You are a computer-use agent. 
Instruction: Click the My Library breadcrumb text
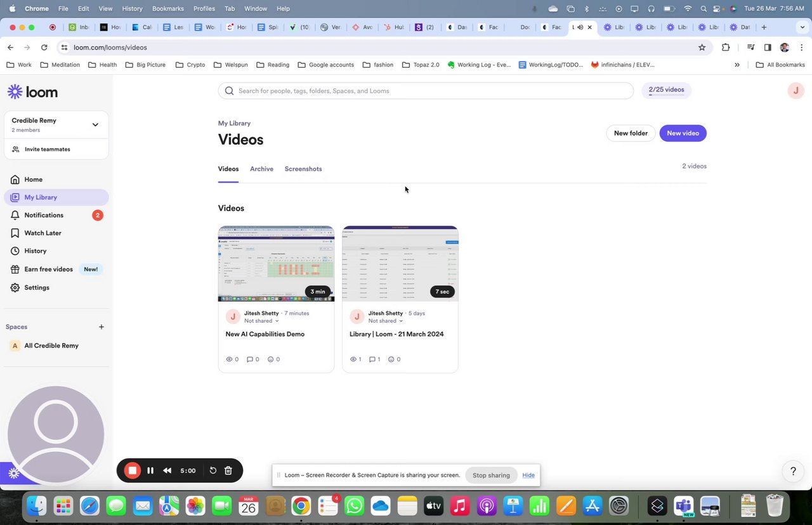234,124
